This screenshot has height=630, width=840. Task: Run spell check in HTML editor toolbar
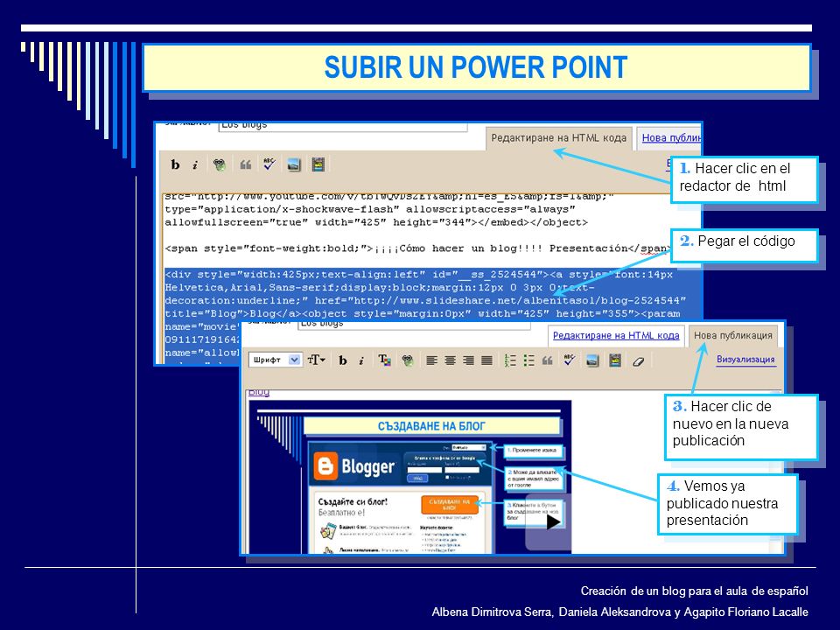point(269,164)
